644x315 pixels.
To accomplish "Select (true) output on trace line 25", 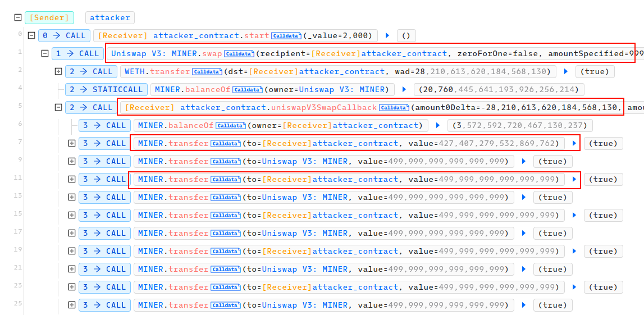I will click(x=553, y=305).
